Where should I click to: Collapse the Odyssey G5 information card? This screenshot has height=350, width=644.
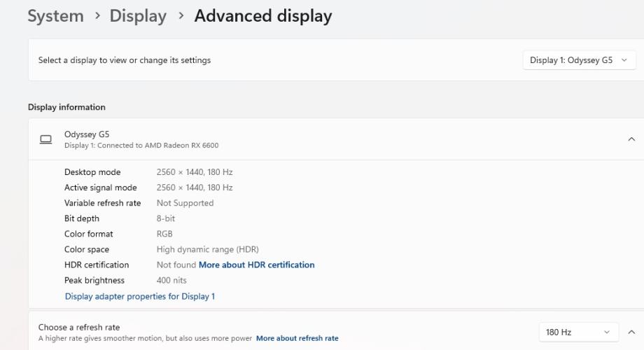tap(631, 139)
